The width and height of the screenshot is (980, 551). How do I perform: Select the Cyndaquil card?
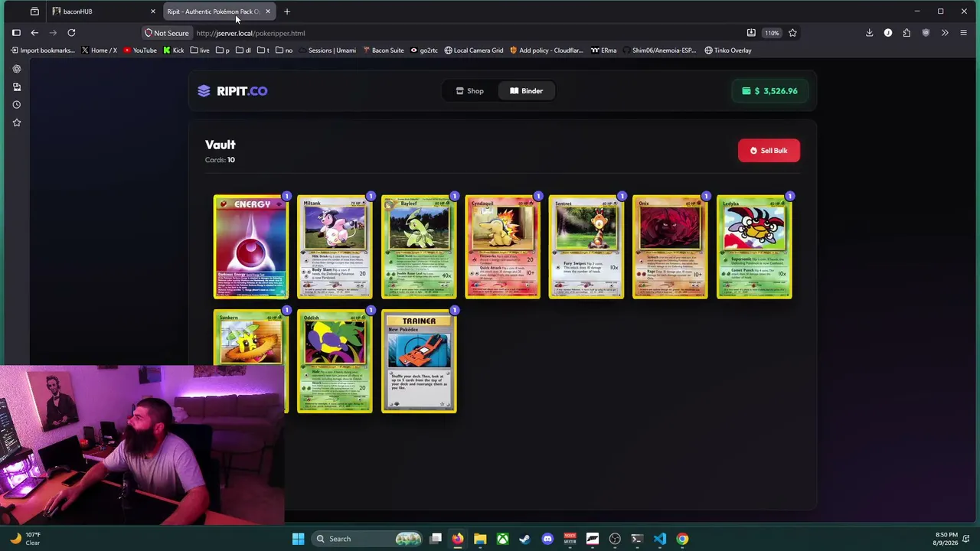502,246
